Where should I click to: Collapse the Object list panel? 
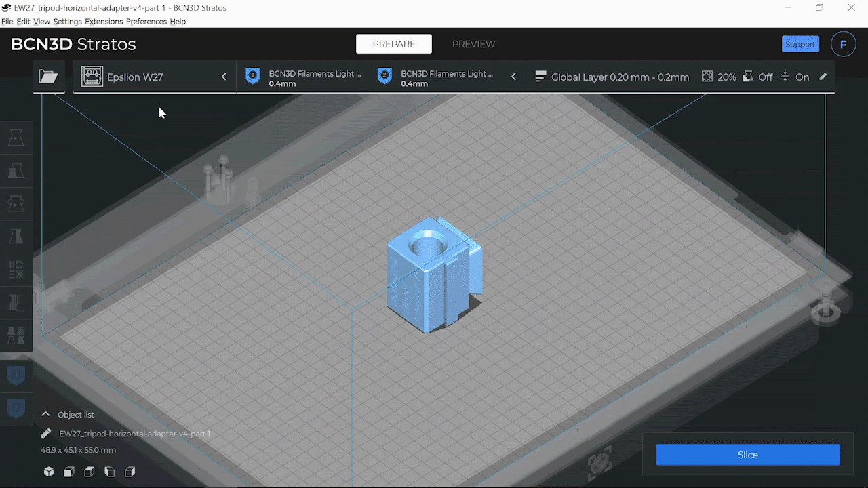click(x=45, y=414)
